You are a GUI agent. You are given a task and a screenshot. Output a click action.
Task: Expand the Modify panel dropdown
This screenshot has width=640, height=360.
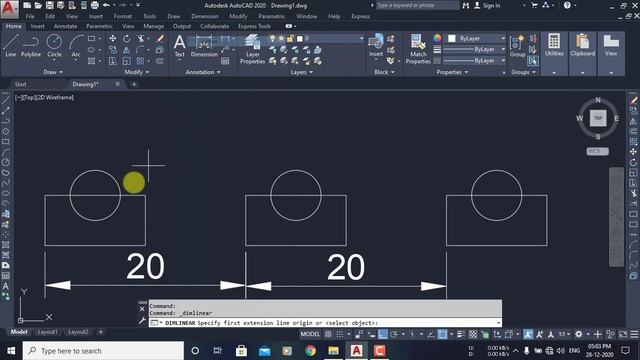tap(137, 72)
